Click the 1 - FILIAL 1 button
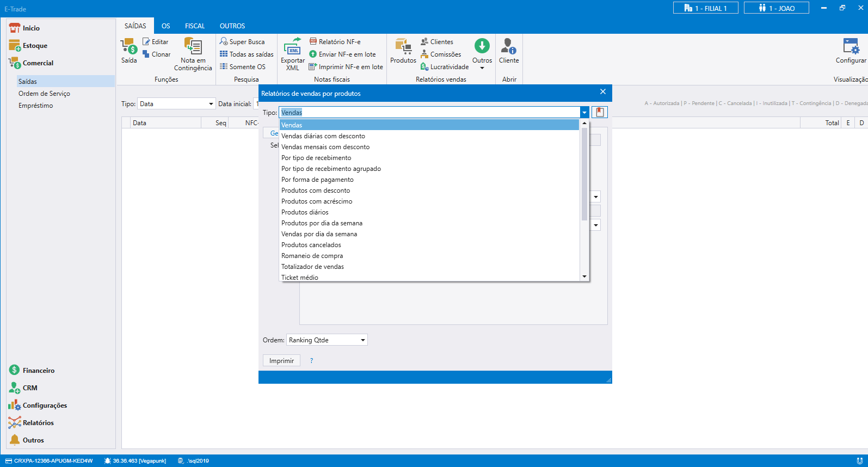This screenshot has width=868, height=467. point(705,8)
